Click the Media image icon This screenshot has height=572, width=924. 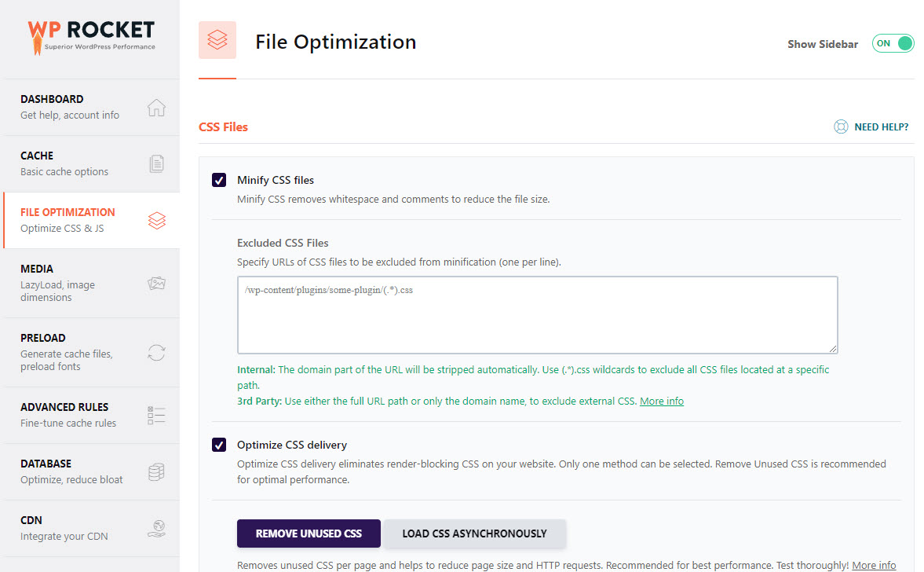(156, 283)
